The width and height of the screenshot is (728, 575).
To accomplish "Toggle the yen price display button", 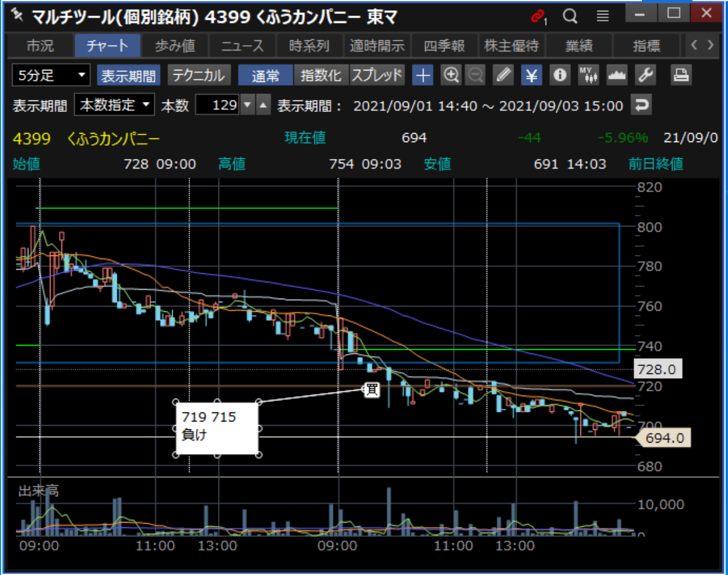I will click(x=532, y=75).
